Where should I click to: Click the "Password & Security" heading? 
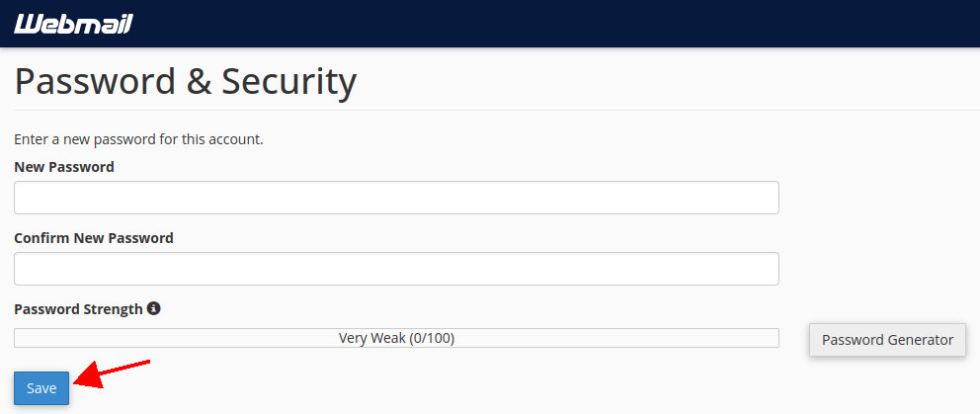click(x=186, y=81)
